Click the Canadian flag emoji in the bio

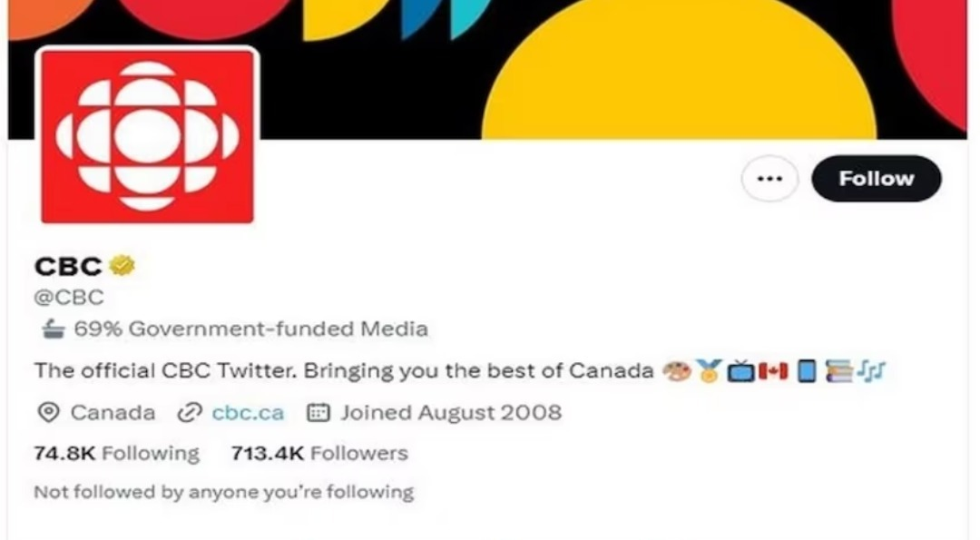click(773, 370)
